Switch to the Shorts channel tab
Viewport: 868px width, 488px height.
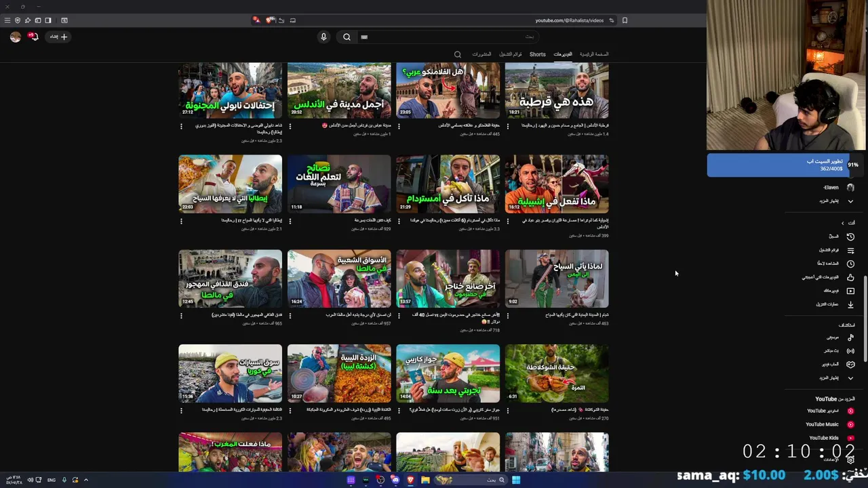pyautogui.click(x=537, y=54)
